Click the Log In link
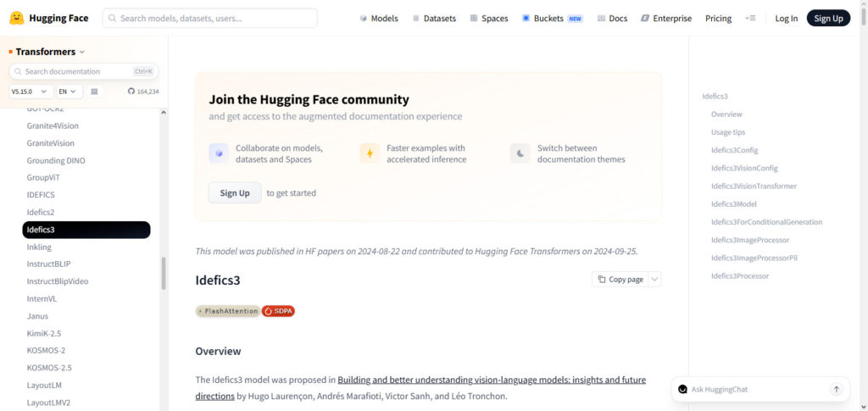 coord(786,19)
